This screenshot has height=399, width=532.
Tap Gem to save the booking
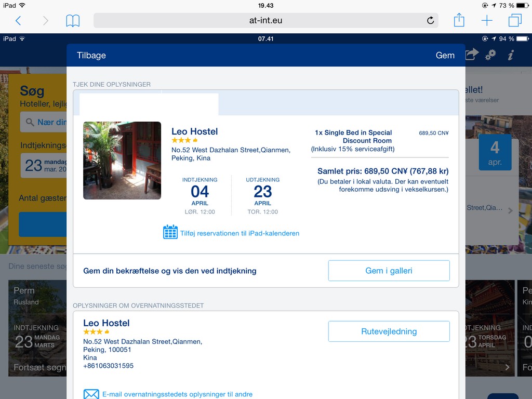tap(445, 55)
